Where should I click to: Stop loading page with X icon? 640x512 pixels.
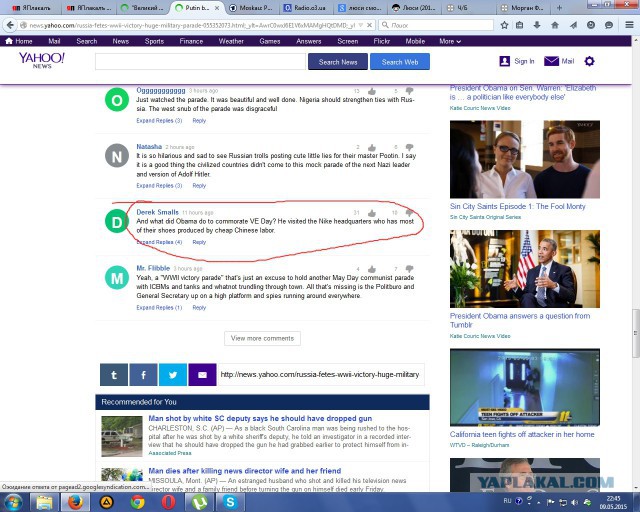(x=369, y=25)
